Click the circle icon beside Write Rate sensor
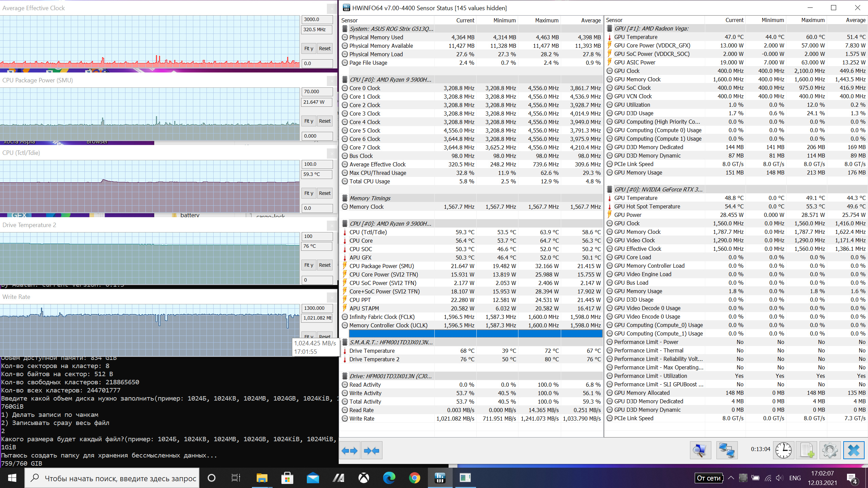The image size is (868, 488). [x=345, y=419]
